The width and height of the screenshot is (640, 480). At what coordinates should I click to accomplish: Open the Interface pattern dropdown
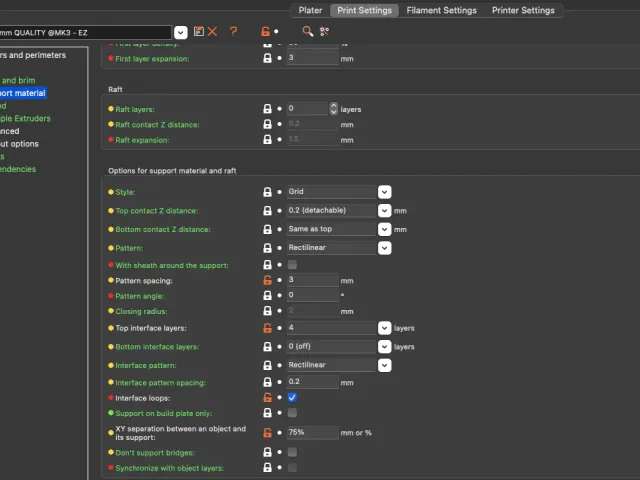tap(384, 365)
